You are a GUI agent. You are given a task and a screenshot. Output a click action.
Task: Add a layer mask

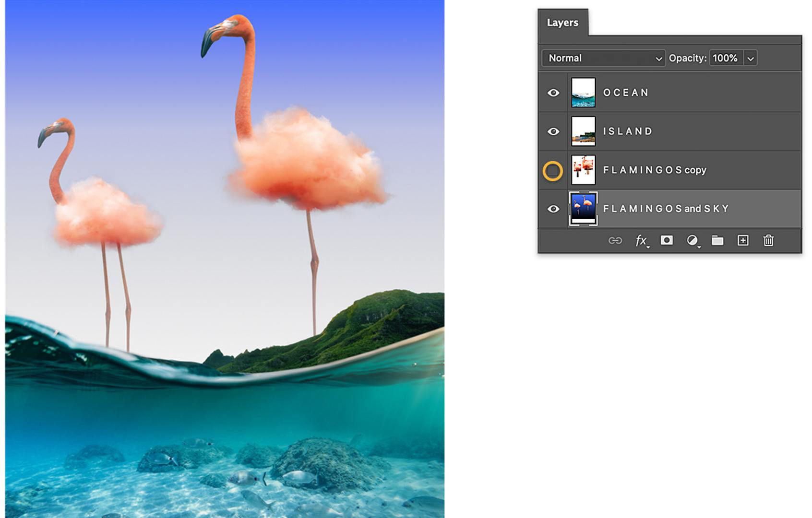point(667,240)
